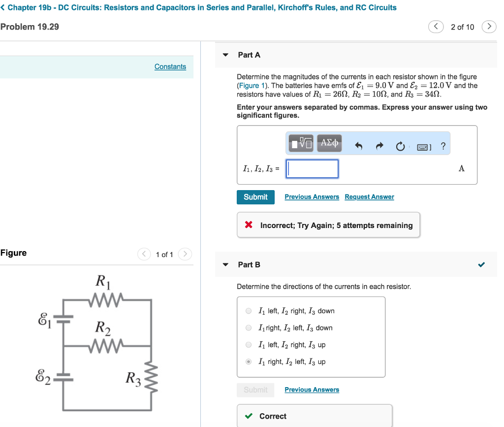This screenshot has height=427, width=504.
Task: Collapse the Part B section
Action: pos(225,265)
